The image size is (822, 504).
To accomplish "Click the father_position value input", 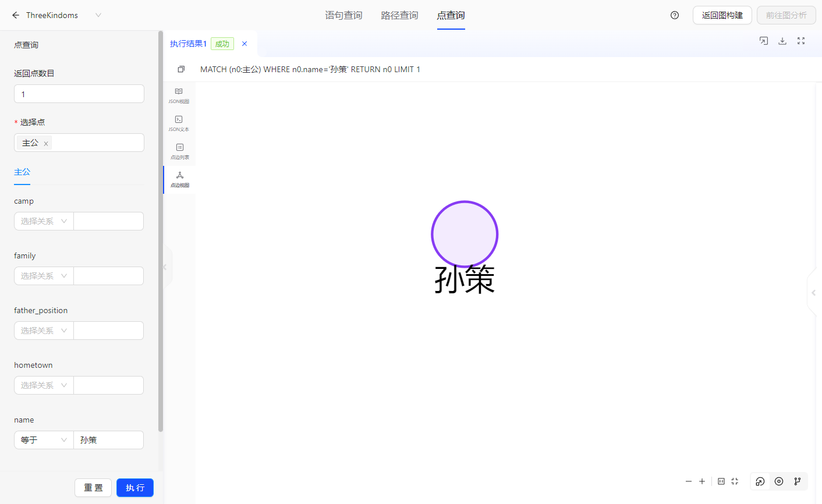I will 109,331.
